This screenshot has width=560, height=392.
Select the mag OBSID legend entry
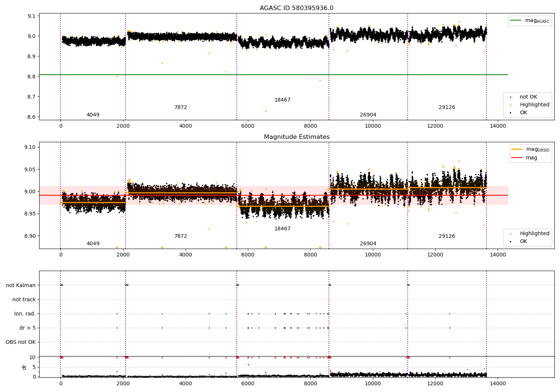(x=531, y=149)
